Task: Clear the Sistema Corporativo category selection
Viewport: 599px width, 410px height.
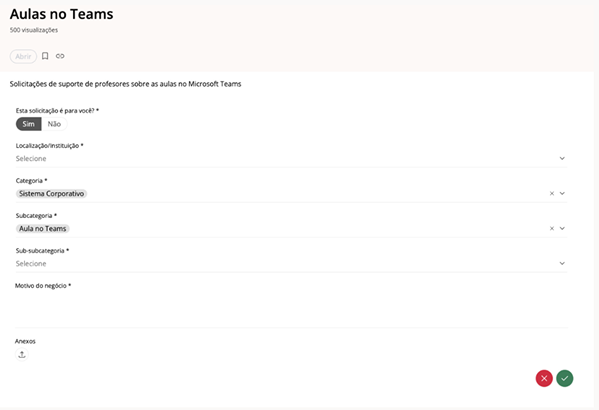Action: tap(552, 193)
